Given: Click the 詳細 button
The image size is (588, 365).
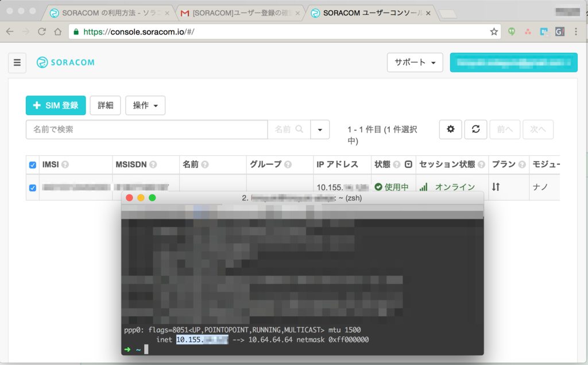Looking at the screenshot, I should tap(106, 105).
